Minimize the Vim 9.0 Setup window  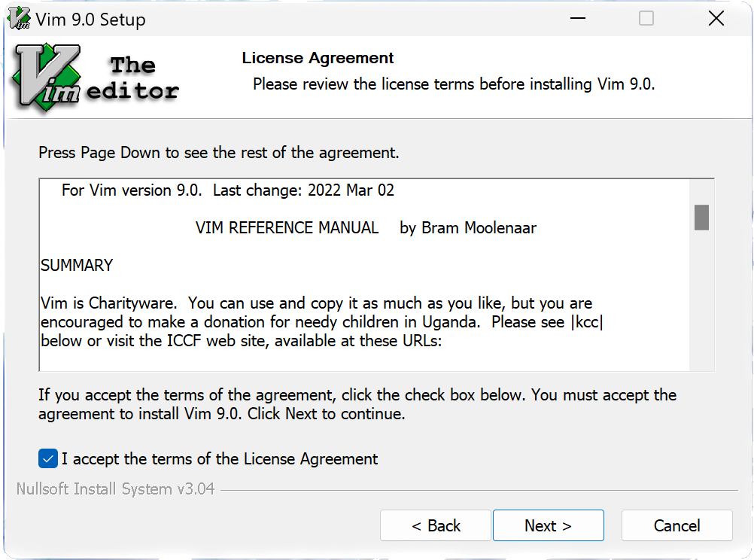click(x=576, y=17)
